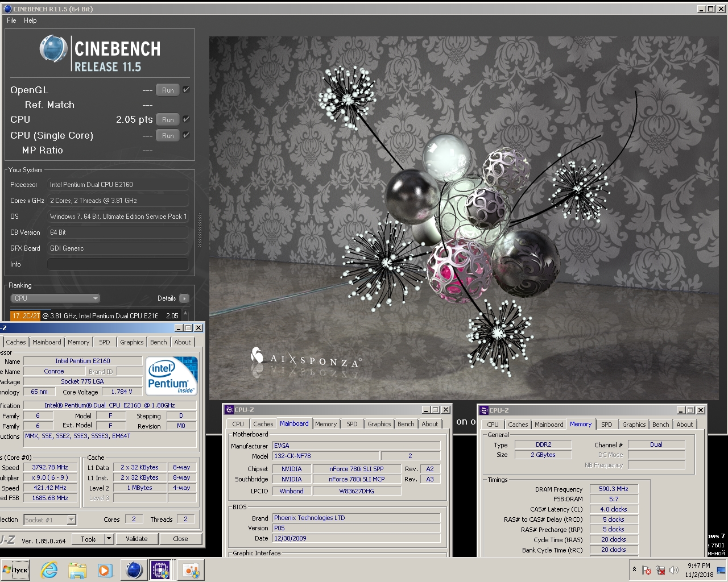Image resolution: width=728 pixels, height=582 pixels.
Task: Open the Help menu in Cinebench
Action: point(30,20)
